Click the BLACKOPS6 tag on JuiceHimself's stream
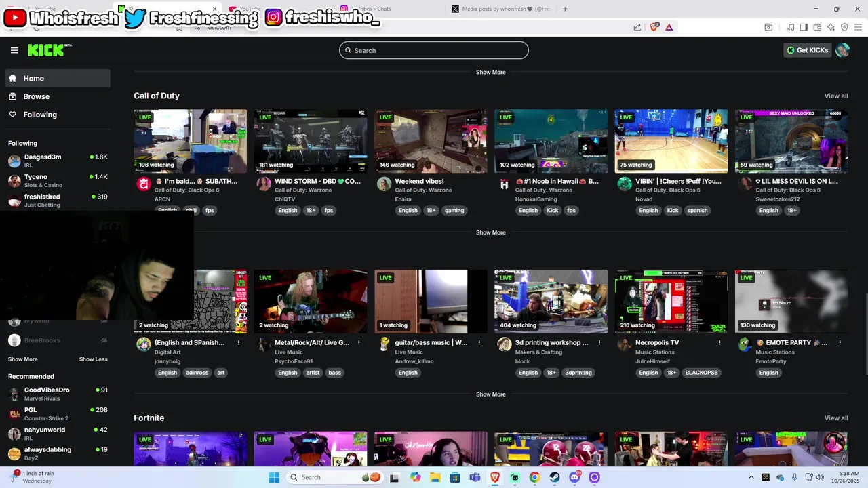The image size is (868, 488). 701,373
